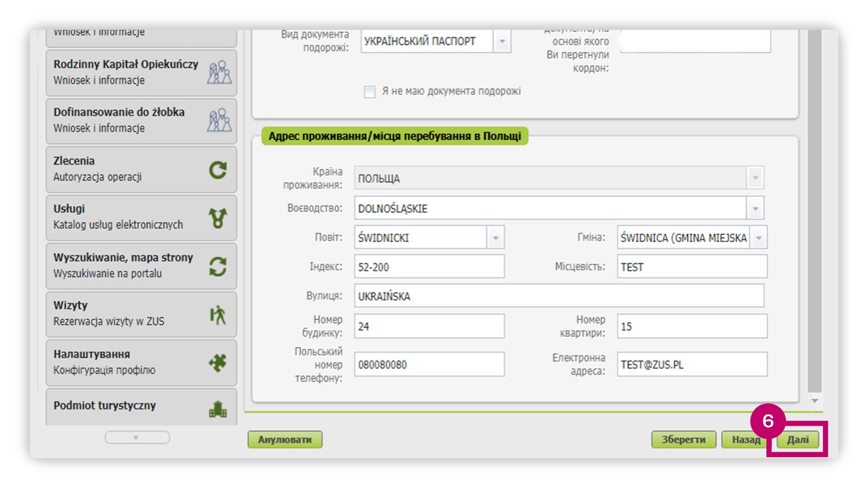Open the travel document type dropdown
Image resolution: width=868 pixels, height=488 pixels.
(502, 42)
